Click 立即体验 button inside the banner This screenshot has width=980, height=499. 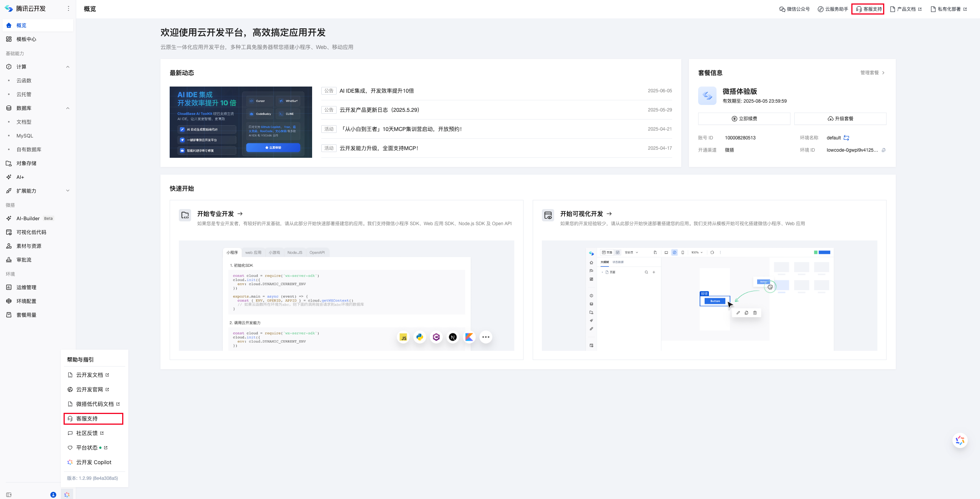point(273,147)
